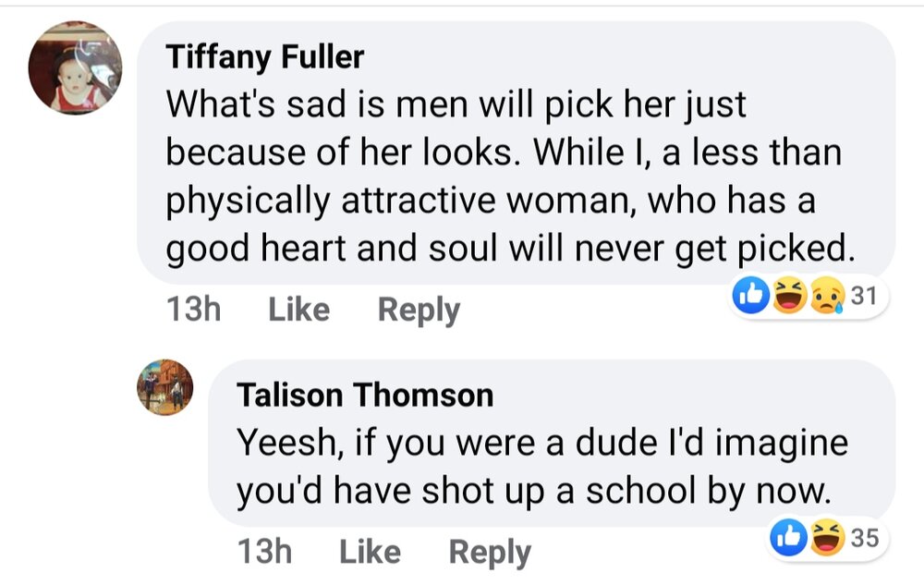The image size is (924, 585).
Task: Reply to Talison Thomson's comment
Action: (490, 552)
